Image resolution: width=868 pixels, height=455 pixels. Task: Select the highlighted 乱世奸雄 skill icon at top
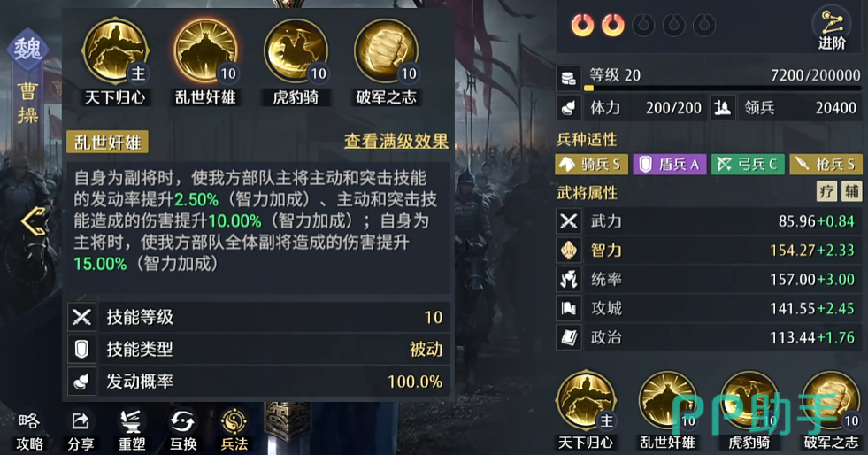pyautogui.click(x=205, y=51)
